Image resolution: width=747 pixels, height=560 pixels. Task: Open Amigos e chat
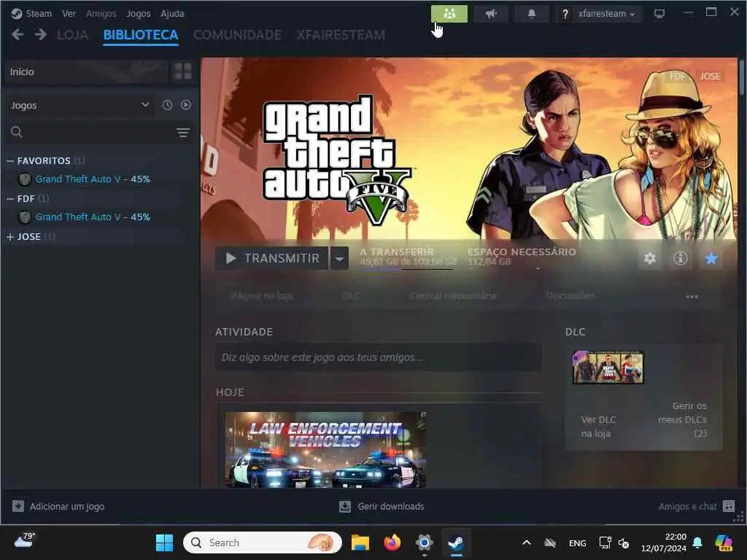click(697, 506)
